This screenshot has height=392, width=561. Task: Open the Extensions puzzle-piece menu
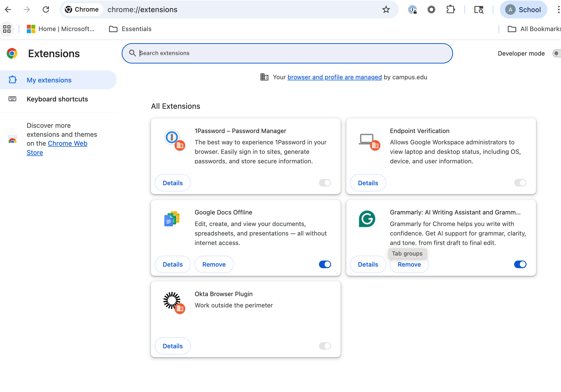pos(450,10)
